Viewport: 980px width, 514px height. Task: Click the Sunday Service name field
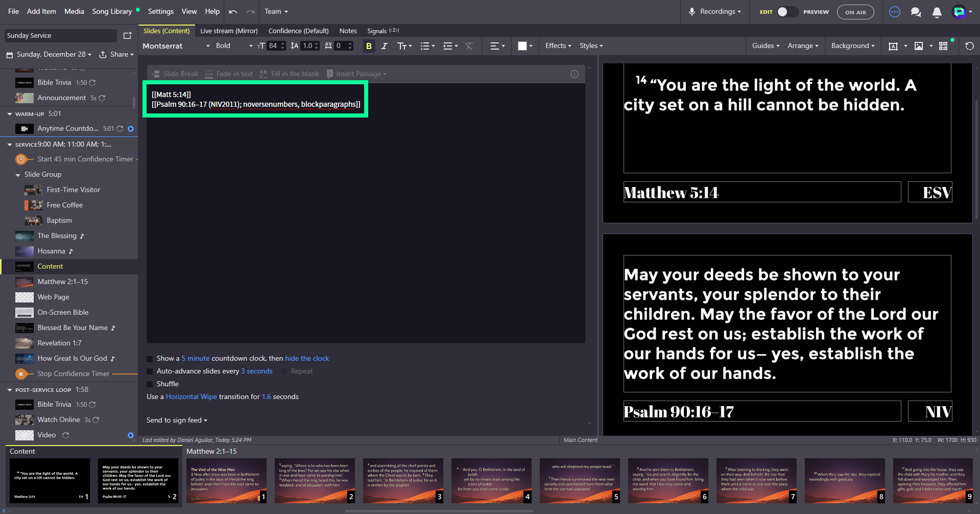coord(60,36)
